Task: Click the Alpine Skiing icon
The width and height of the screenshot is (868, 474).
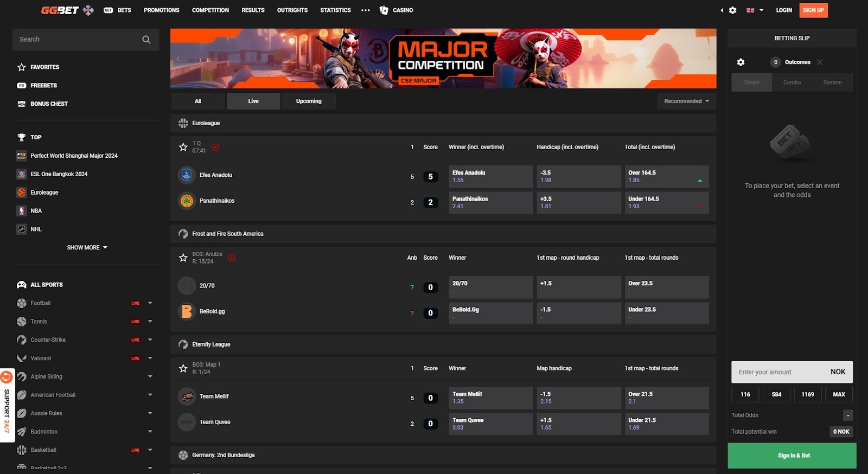Action: pos(22,377)
